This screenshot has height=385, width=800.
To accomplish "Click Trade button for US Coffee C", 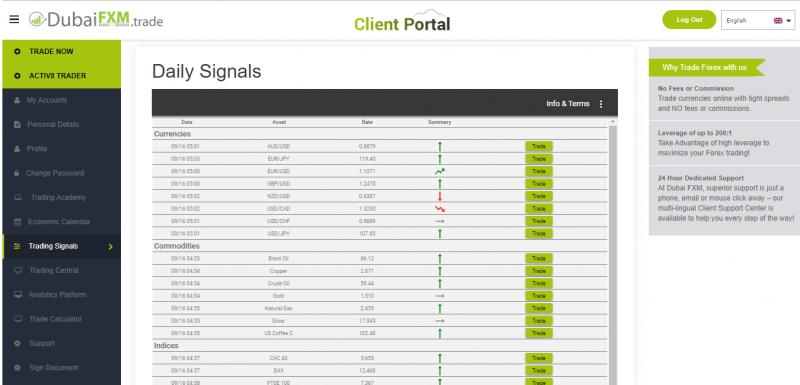I will (539, 333).
